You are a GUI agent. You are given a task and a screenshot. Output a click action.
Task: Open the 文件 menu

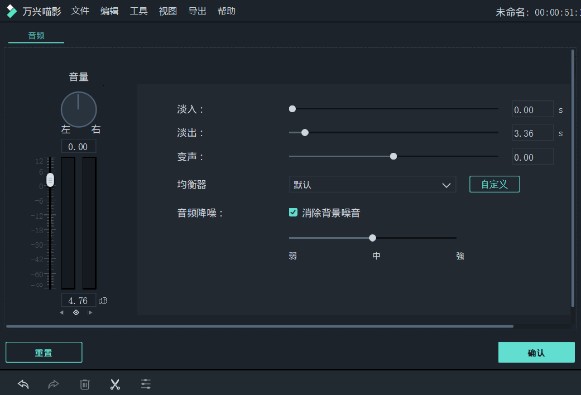tap(80, 11)
